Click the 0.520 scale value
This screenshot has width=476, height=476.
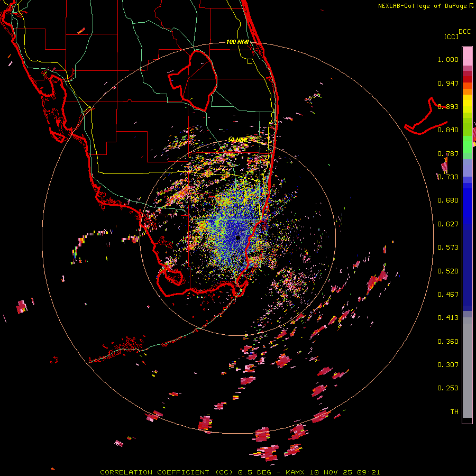pos(448,271)
